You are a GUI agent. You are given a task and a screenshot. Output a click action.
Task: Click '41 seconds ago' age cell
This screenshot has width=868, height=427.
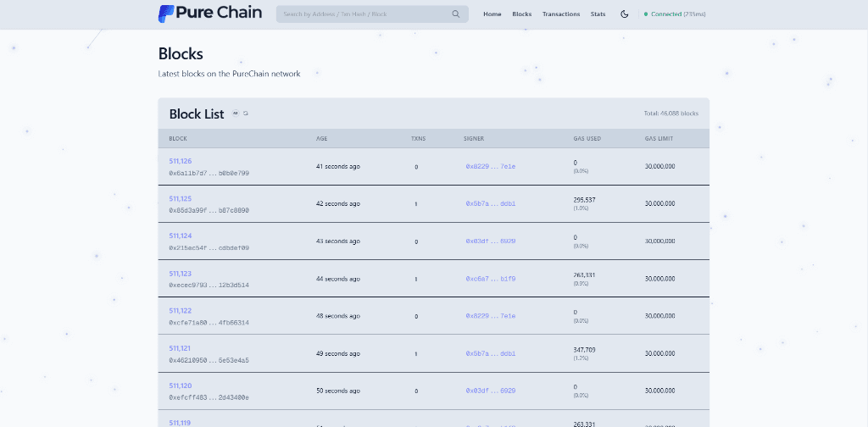(338, 167)
